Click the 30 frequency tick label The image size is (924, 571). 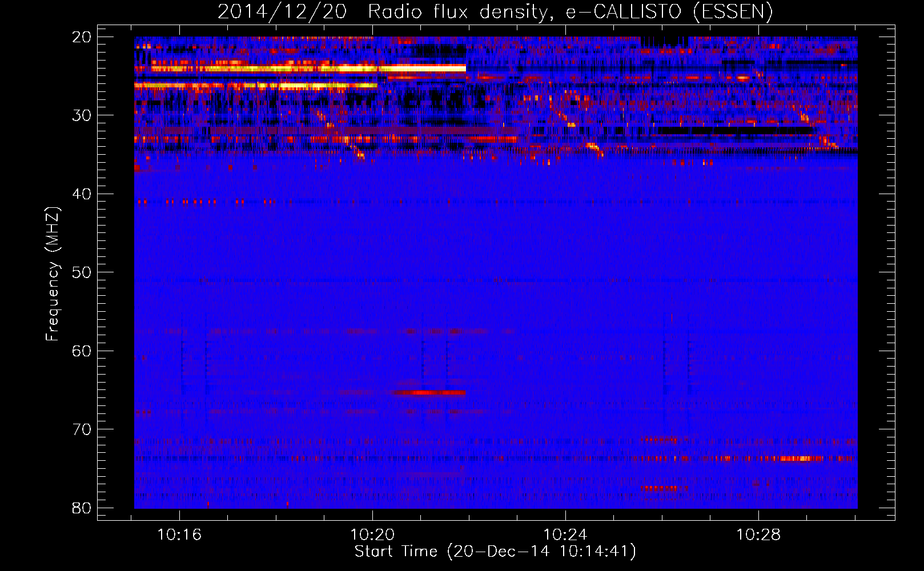tap(82, 115)
